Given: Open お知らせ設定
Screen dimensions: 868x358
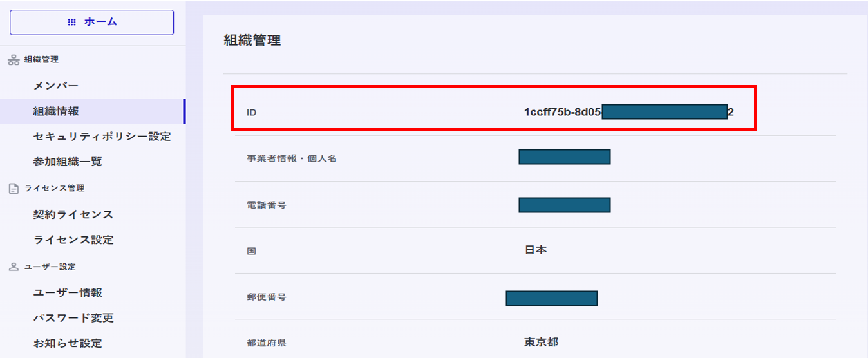Looking at the screenshot, I should (68, 343).
